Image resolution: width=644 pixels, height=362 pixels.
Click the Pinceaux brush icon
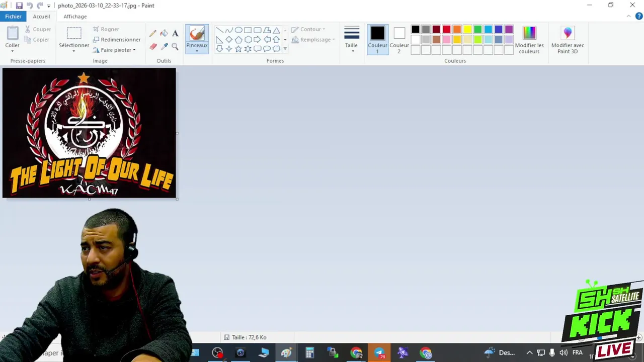coord(197,33)
